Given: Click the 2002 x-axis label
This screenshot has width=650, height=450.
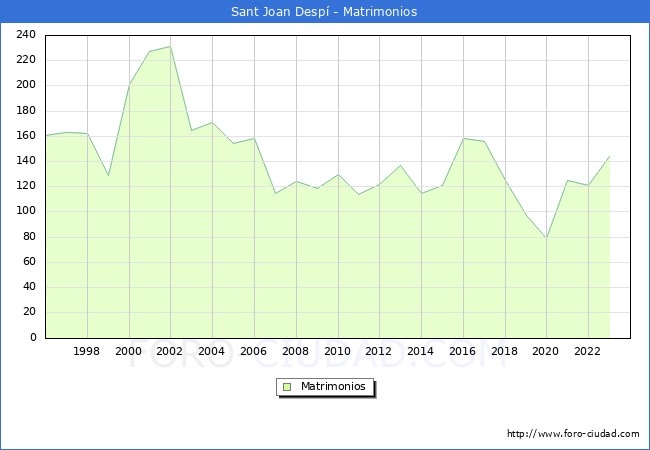Looking at the screenshot, I should coord(170,351).
